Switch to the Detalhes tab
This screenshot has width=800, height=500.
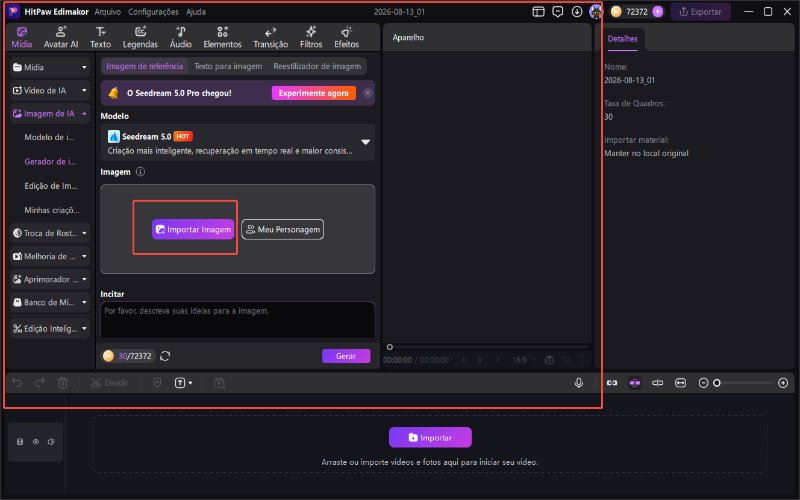coord(622,39)
